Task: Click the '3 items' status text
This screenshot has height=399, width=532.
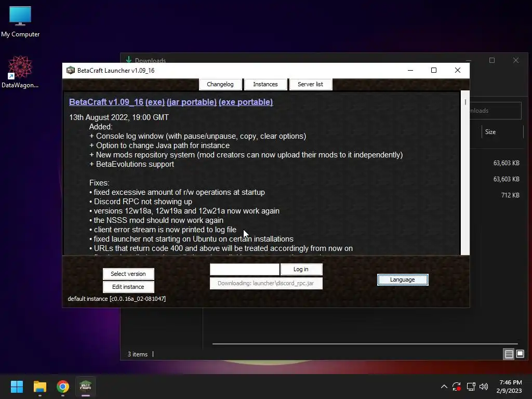Action: click(x=137, y=354)
